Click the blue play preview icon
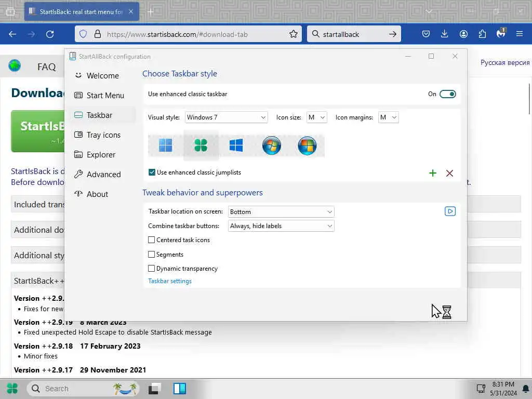Image resolution: width=532 pixels, height=399 pixels. [450, 211]
